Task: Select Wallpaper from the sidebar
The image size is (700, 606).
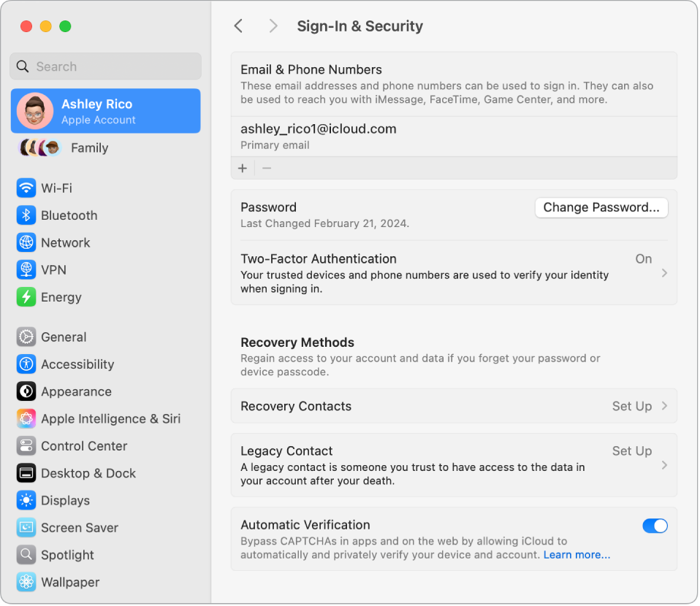Action: click(x=26, y=582)
